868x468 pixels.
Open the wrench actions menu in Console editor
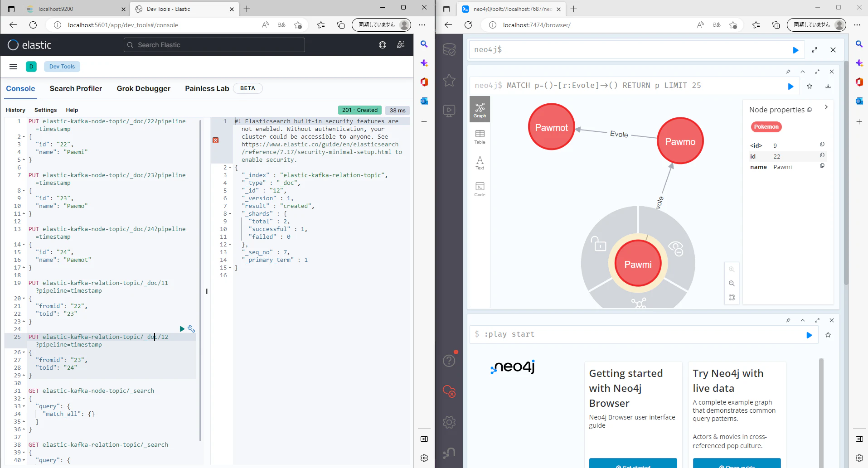tap(191, 329)
